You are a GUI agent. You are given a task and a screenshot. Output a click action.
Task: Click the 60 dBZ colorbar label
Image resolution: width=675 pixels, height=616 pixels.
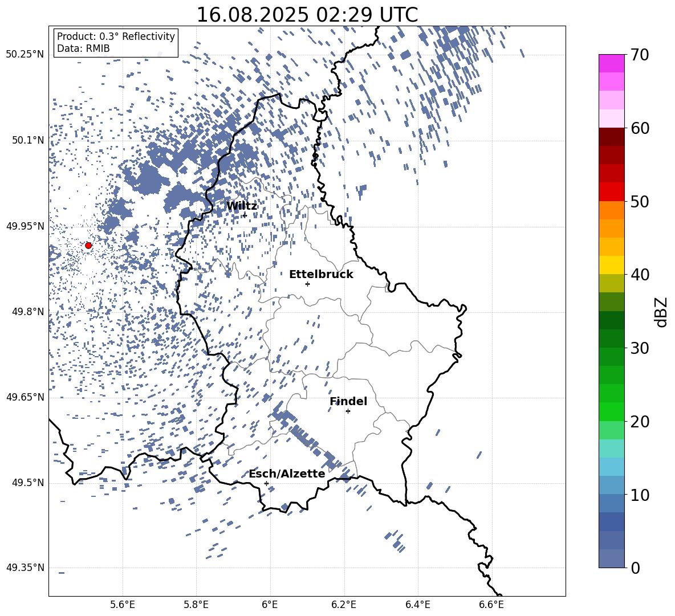640,128
